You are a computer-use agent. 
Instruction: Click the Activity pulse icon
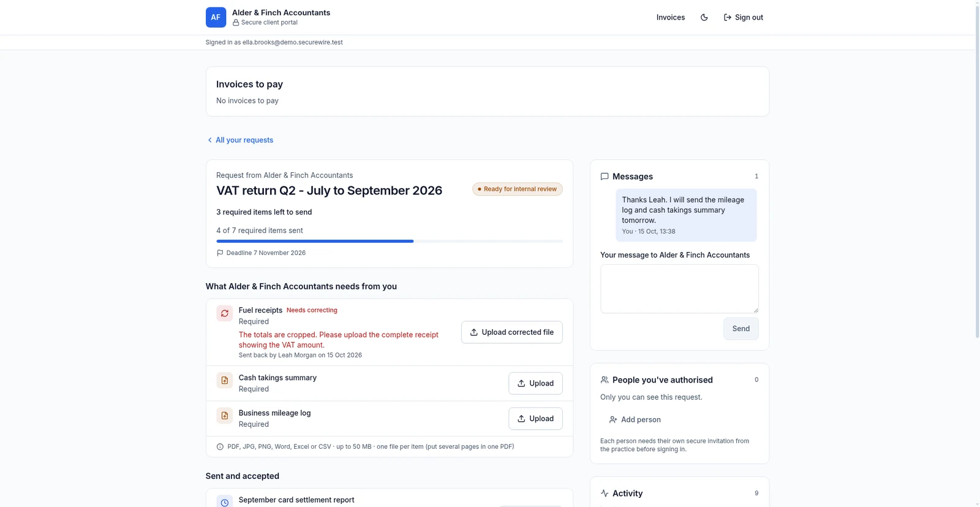tap(605, 494)
